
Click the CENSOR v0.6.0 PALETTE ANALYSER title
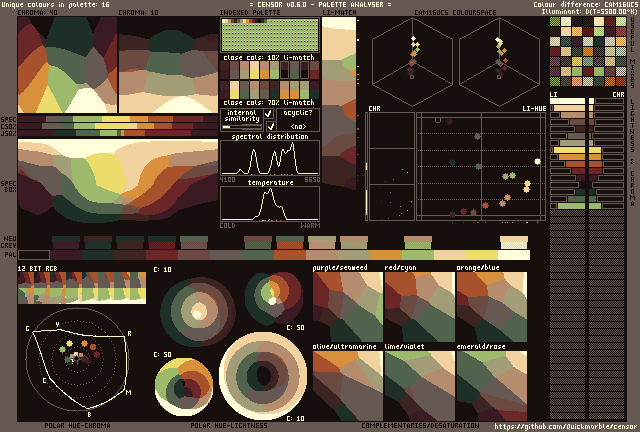coord(320,4)
